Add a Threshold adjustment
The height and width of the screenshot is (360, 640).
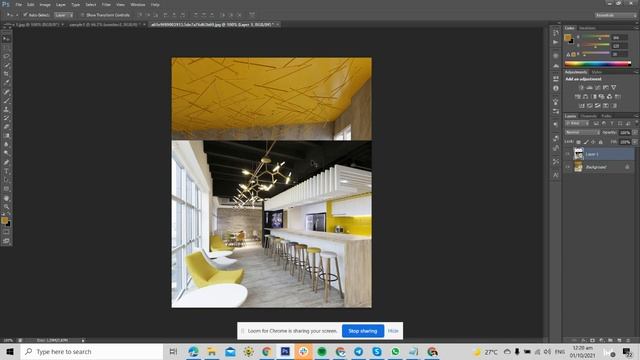point(598,106)
